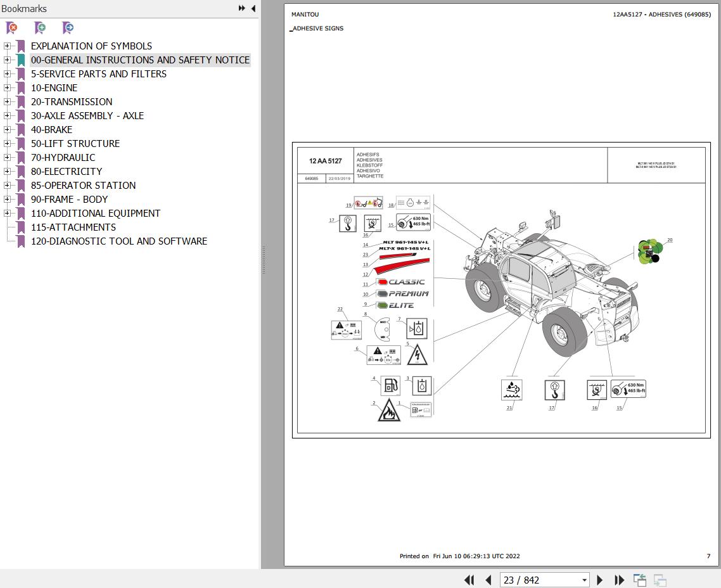Viewport: 721px width, 588px height.
Task: Open 90-FRAME - BODY bookmark
Action: click(69, 200)
